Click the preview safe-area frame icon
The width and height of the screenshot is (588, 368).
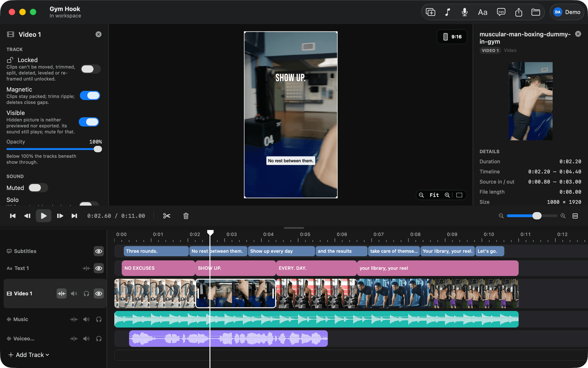tap(459, 195)
